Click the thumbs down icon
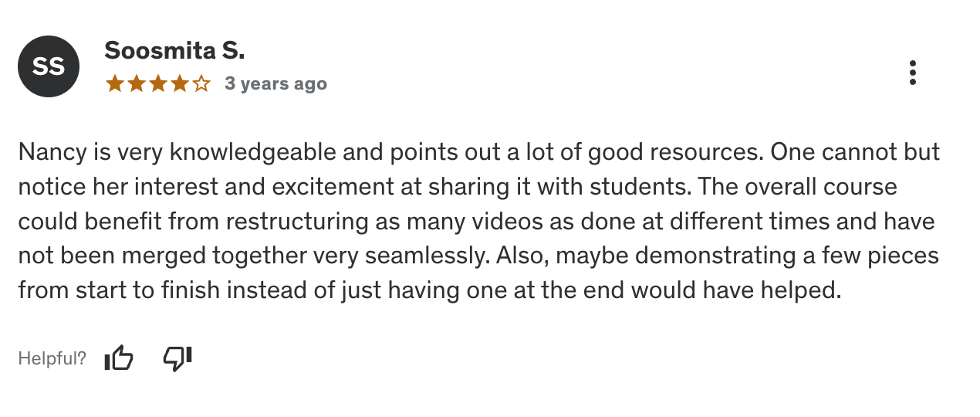This screenshot has width=980, height=417. tap(177, 358)
